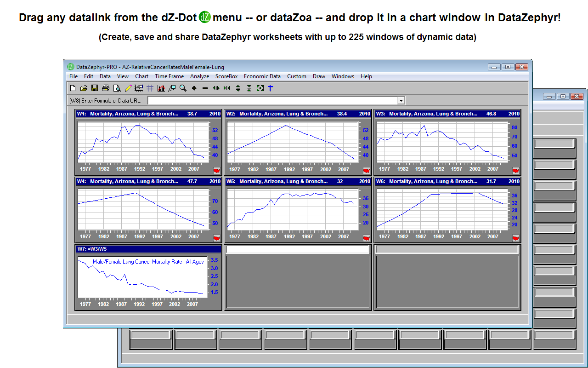Viewport: 588px width, 368px height.
Task: Click the green dZ-Dot logo in the heading
Action: pyautogui.click(x=205, y=18)
